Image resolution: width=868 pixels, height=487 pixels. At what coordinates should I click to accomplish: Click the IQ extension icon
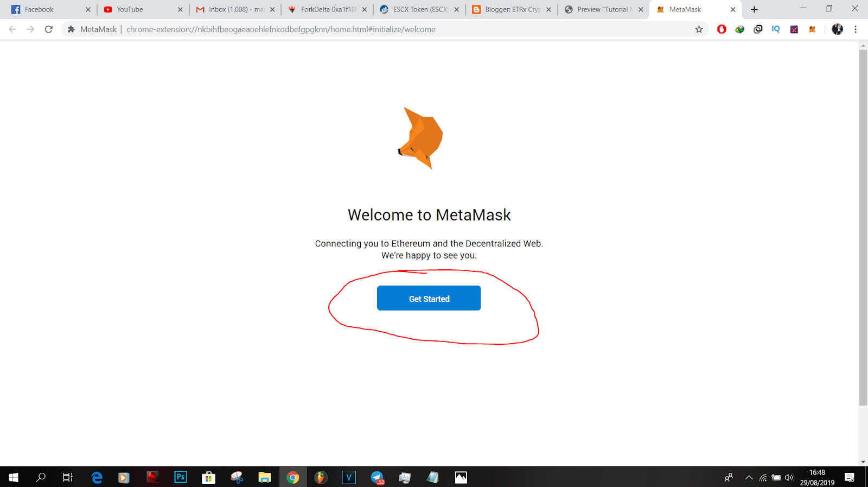click(x=776, y=29)
